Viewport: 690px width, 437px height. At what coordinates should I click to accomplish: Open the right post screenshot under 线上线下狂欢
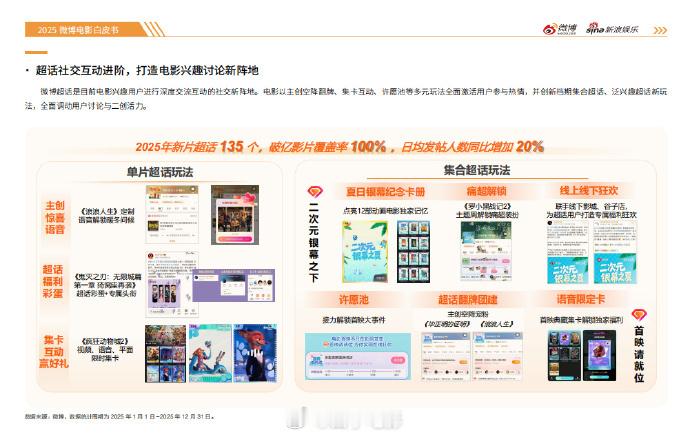(615, 252)
